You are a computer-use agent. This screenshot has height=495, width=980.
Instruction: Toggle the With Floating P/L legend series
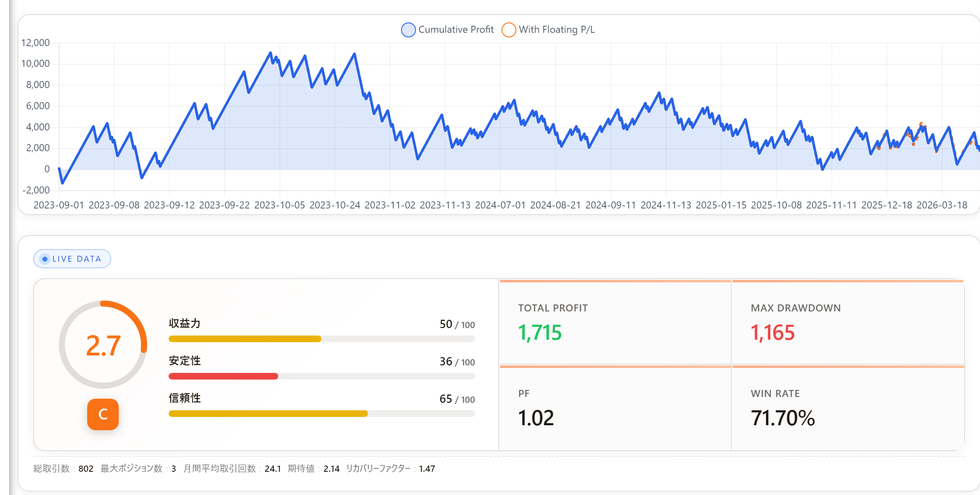click(548, 29)
